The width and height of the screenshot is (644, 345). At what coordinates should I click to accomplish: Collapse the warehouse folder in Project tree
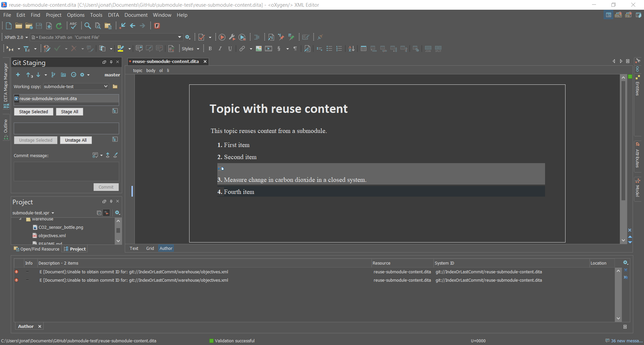pyautogui.click(x=20, y=219)
